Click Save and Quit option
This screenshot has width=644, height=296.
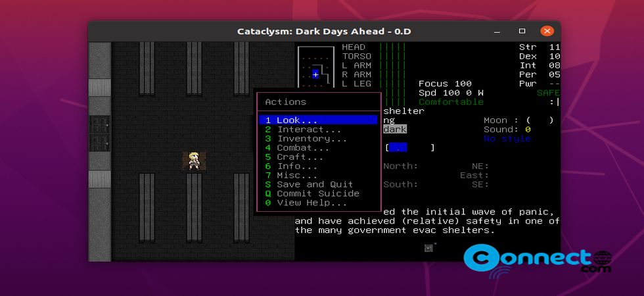[x=308, y=184]
